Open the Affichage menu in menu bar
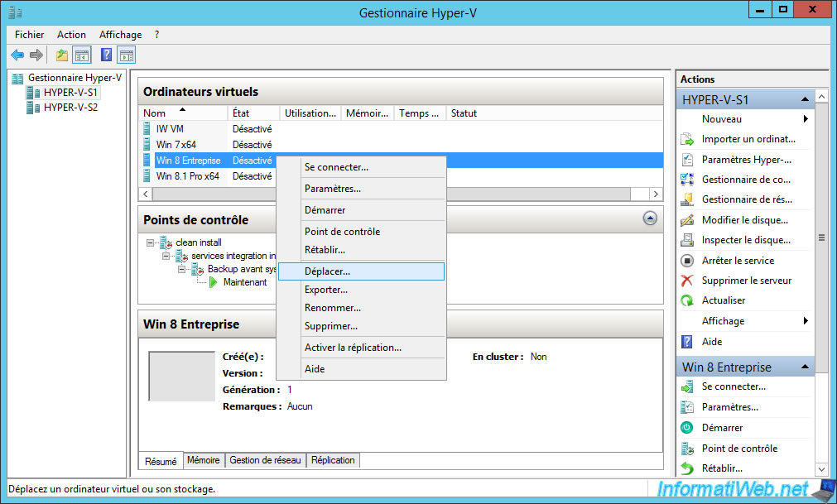Screen dimensions: 837x504 121,35
